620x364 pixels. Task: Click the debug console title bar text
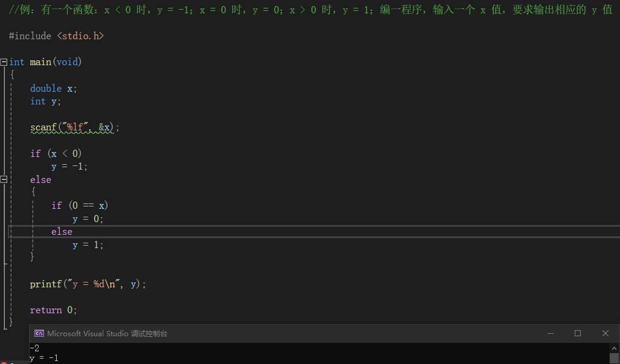pyautogui.click(x=107, y=334)
